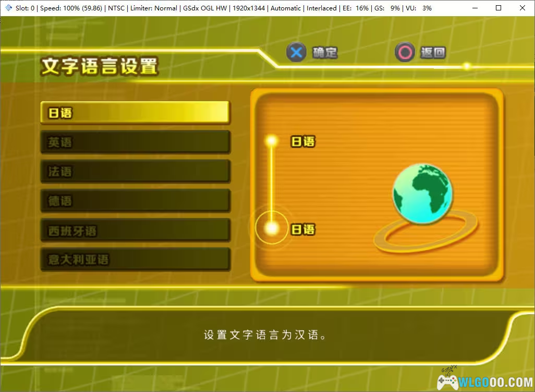Click the vertical line connecting the two nodes
This screenshot has height=392, width=535.
click(x=271, y=182)
